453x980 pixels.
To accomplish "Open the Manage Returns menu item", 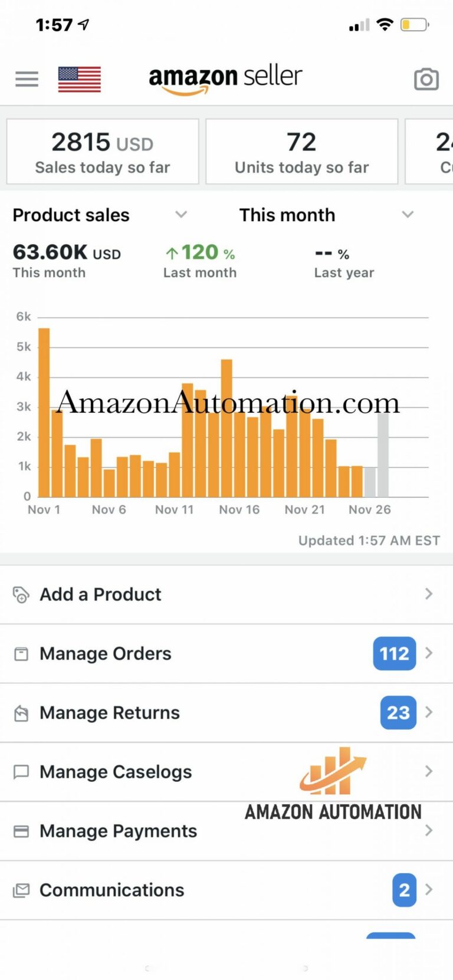I will (110, 713).
